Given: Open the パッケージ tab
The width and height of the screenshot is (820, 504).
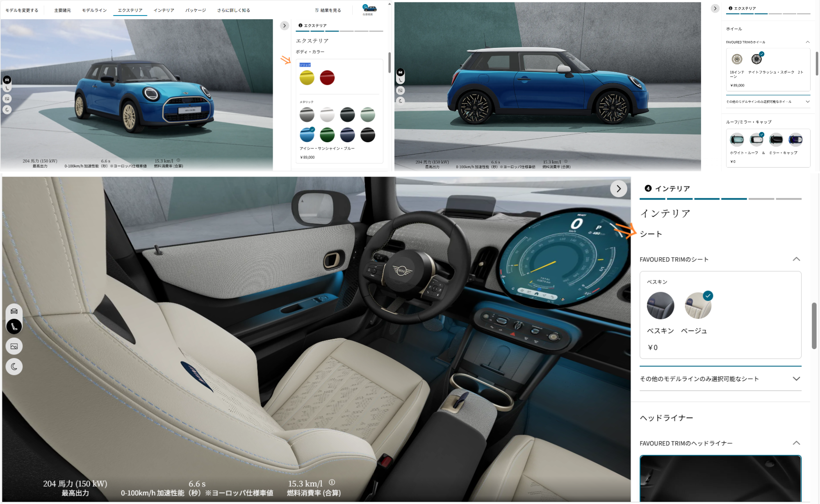Looking at the screenshot, I should [x=196, y=10].
